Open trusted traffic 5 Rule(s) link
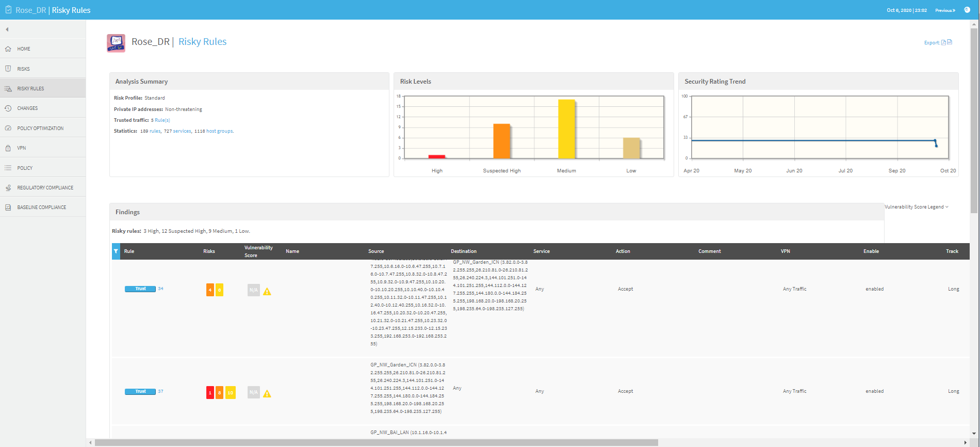 click(x=160, y=120)
